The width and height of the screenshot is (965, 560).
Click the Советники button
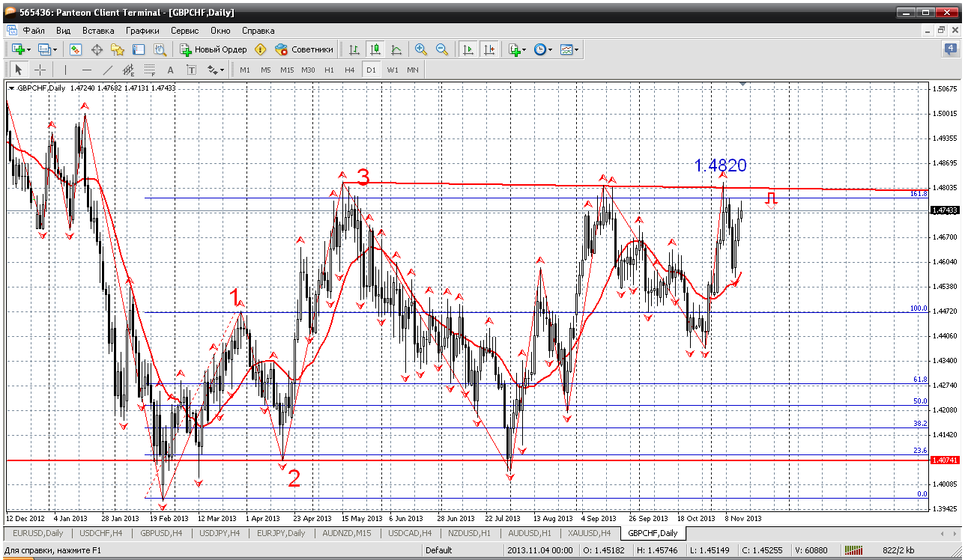pos(304,49)
